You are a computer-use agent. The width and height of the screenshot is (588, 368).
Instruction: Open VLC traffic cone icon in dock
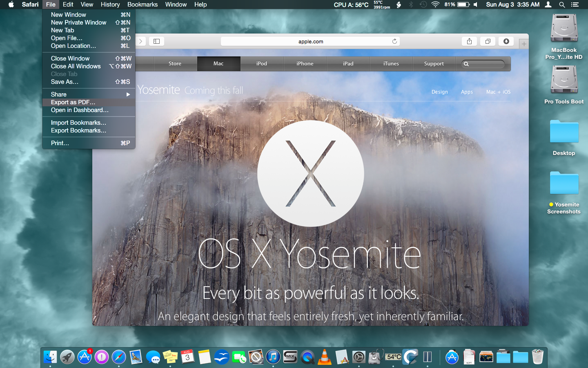click(325, 357)
